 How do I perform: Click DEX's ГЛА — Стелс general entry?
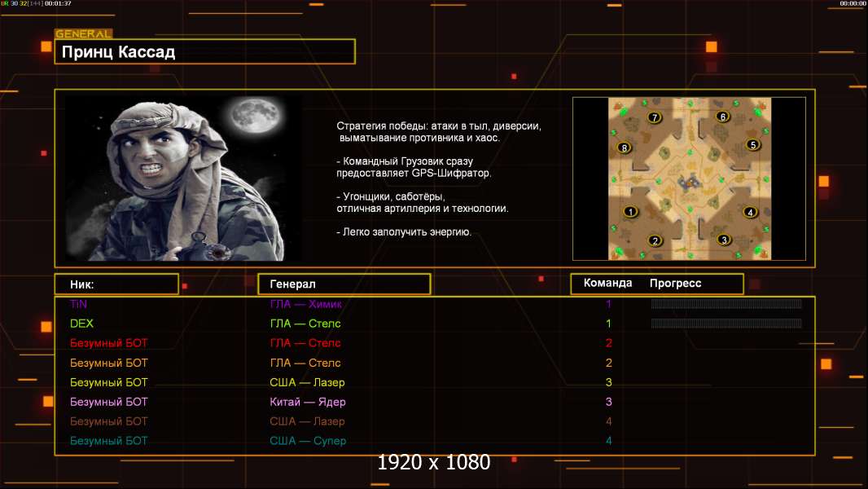tap(305, 324)
